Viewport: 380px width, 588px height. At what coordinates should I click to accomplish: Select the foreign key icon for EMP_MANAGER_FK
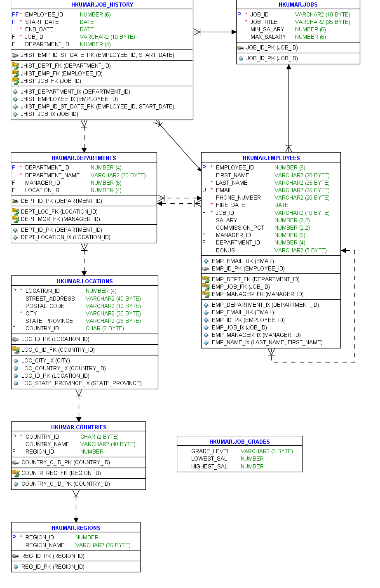[205, 294]
